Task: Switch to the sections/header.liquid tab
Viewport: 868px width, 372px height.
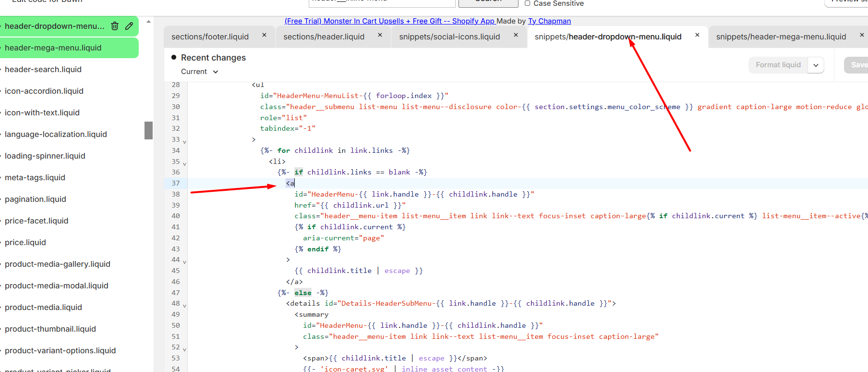Action: point(324,37)
